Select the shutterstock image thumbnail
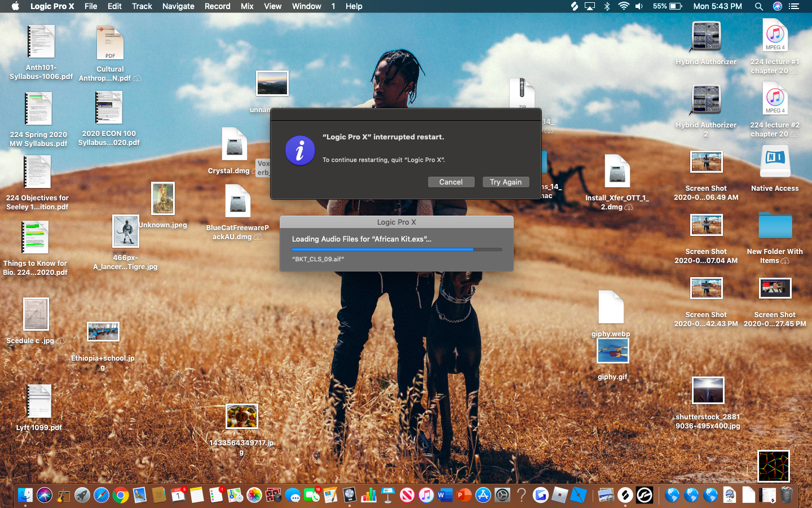The image size is (812, 508). (x=708, y=391)
